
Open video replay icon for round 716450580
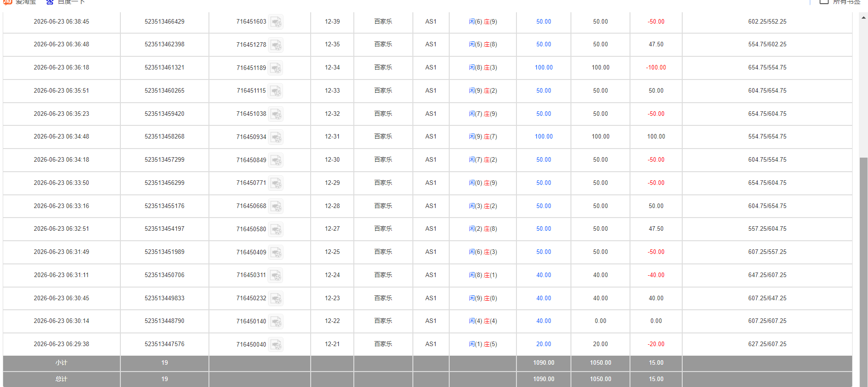pos(276,229)
